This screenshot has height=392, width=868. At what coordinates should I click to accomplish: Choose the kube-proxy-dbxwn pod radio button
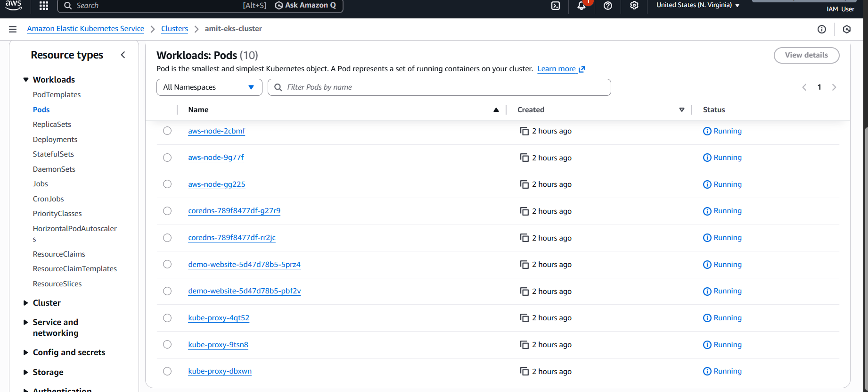[x=167, y=371]
